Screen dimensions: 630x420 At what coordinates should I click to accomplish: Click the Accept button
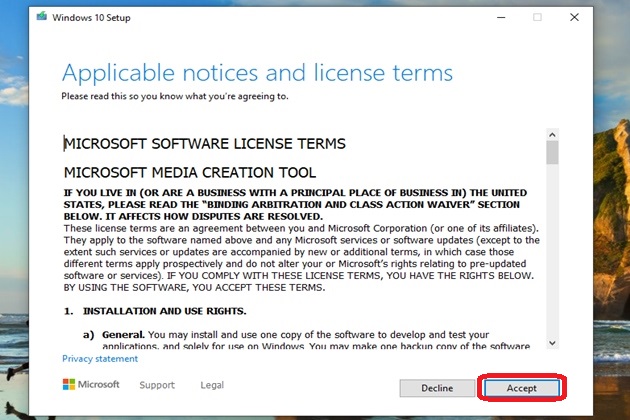coord(522,388)
